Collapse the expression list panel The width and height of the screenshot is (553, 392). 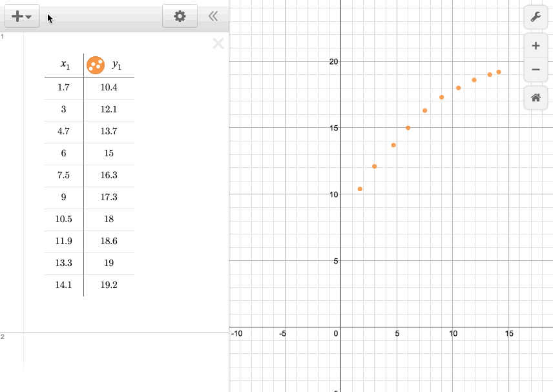213,16
